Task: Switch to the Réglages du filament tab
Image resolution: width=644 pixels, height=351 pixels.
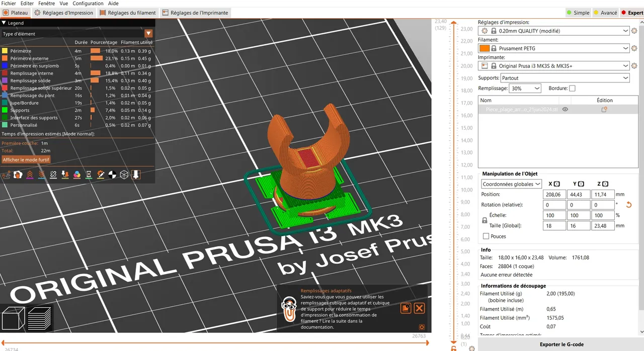Action: click(x=128, y=13)
